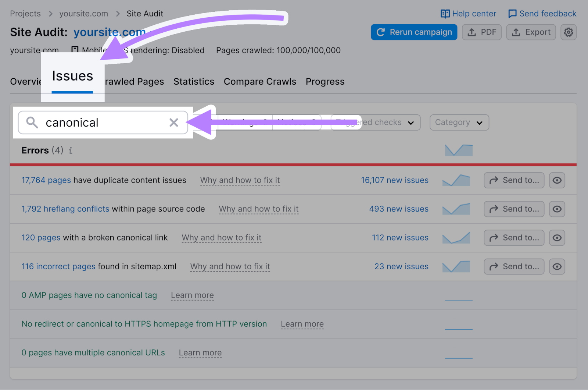588x390 pixels.
Task: Switch to the Issues tab
Action: tap(72, 76)
